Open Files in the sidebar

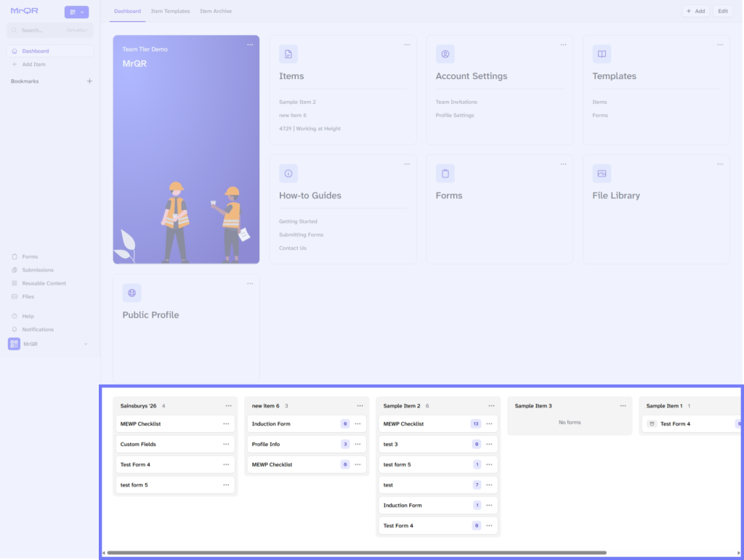tap(28, 296)
